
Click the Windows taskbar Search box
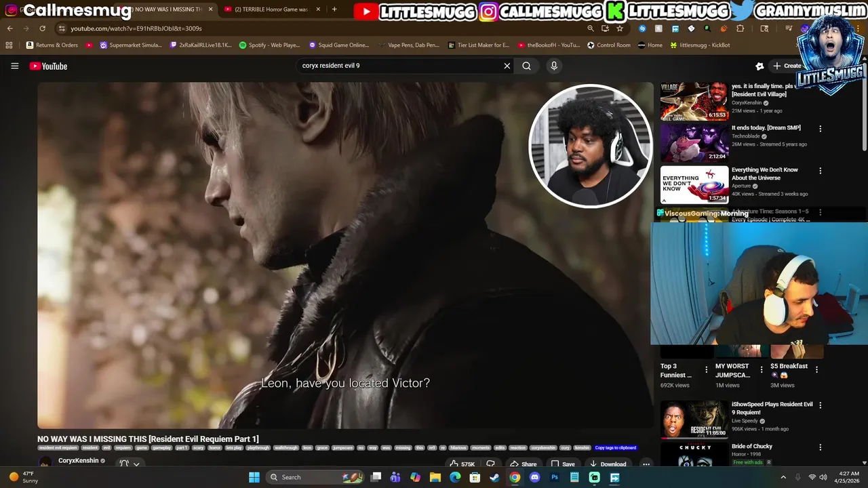click(315, 477)
